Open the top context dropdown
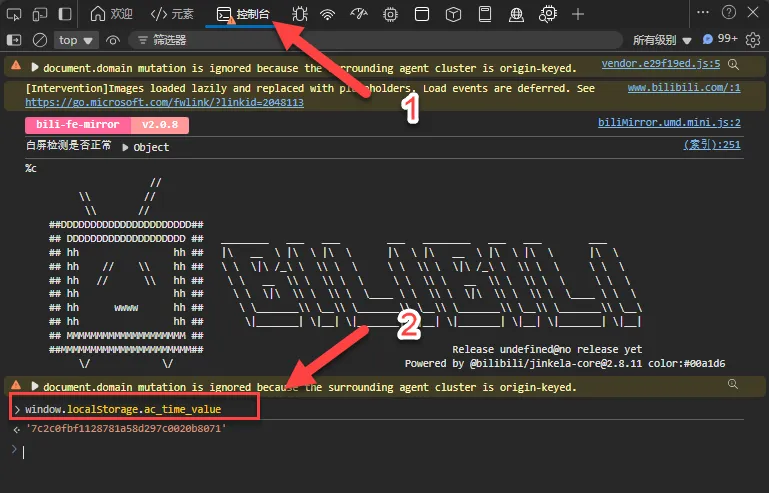The width and height of the screenshot is (769, 493). 76,40
